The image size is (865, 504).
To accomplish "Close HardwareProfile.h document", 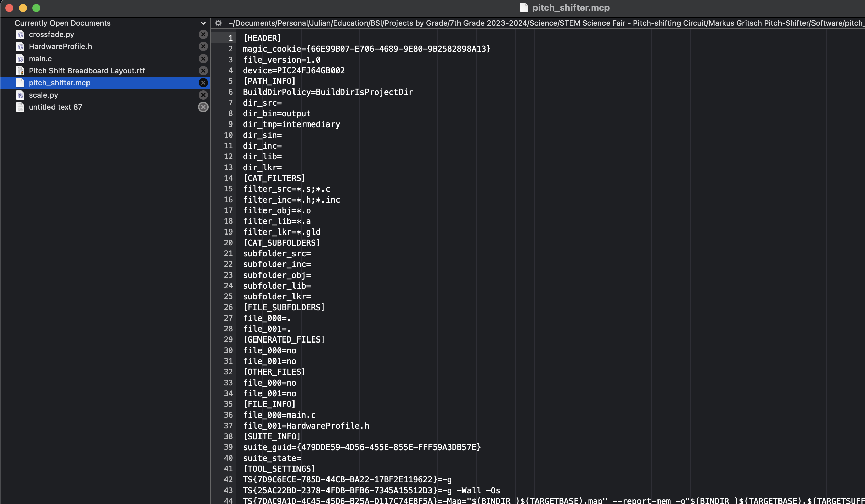I will [x=203, y=46].
